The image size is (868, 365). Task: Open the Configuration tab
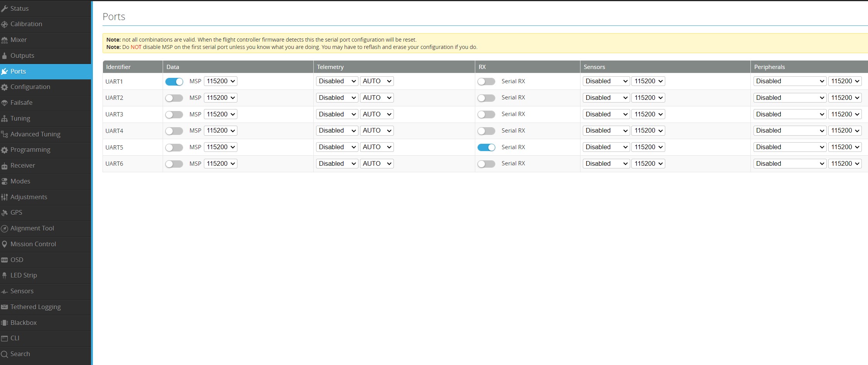(30, 87)
